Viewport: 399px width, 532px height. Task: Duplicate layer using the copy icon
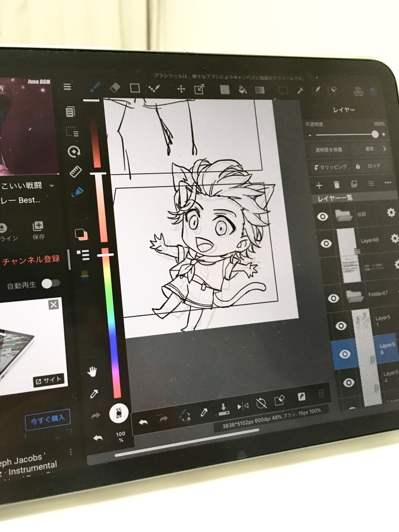(354, 184)
